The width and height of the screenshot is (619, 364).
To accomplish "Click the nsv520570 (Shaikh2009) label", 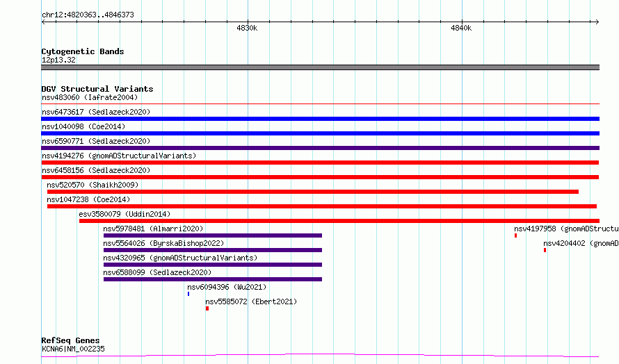I will [93, 185].
